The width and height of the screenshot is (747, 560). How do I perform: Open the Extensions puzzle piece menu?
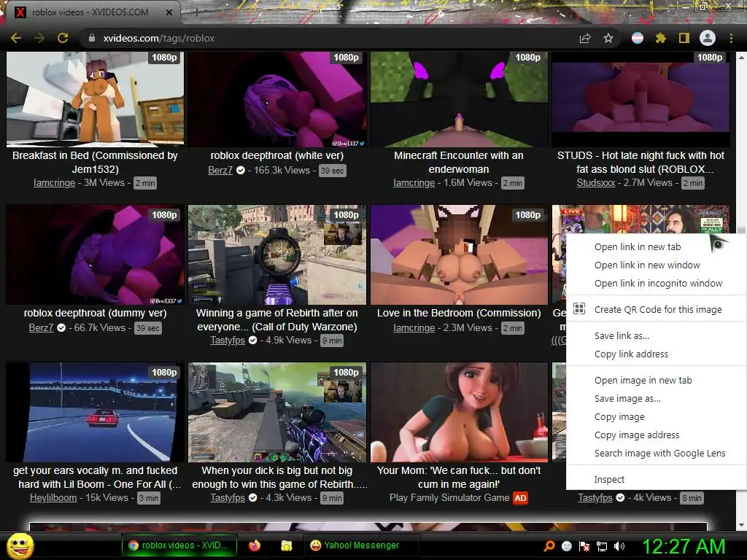(x=660, y=38)
